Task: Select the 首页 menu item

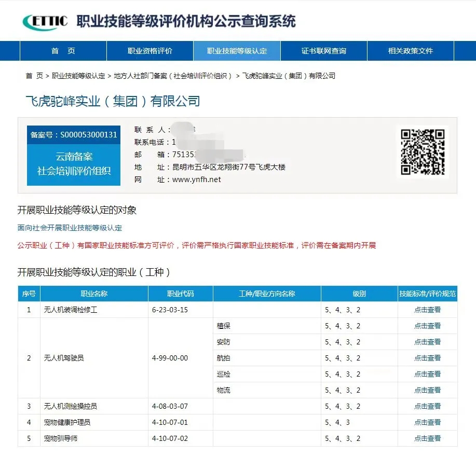Action: point(63,51)
